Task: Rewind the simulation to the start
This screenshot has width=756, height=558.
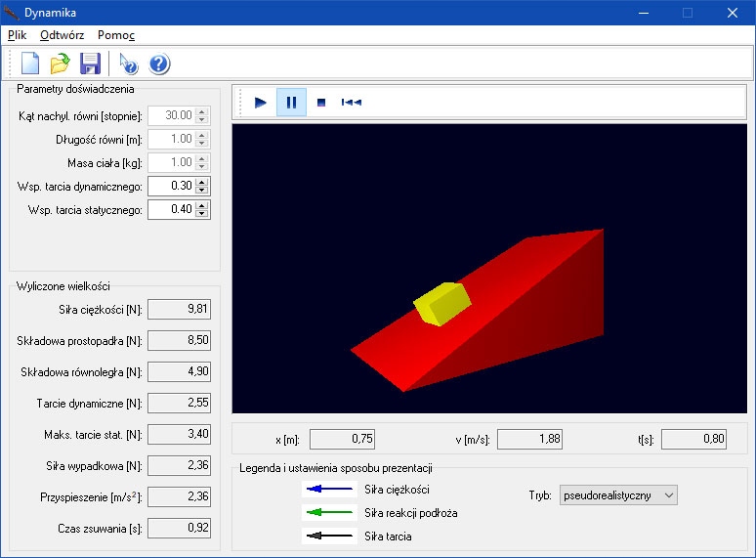Action: point(352,102)
